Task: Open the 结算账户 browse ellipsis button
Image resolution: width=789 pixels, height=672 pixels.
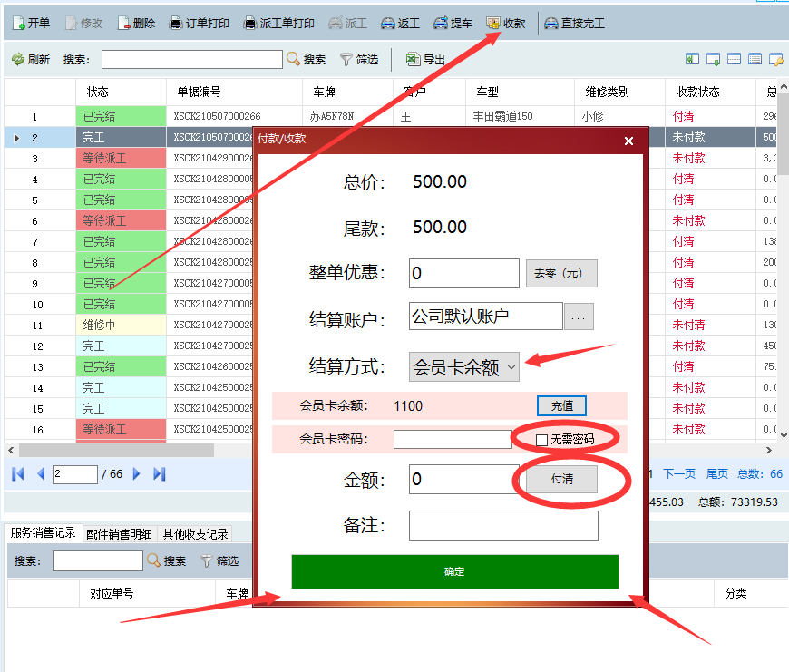Action: (579, 317)
